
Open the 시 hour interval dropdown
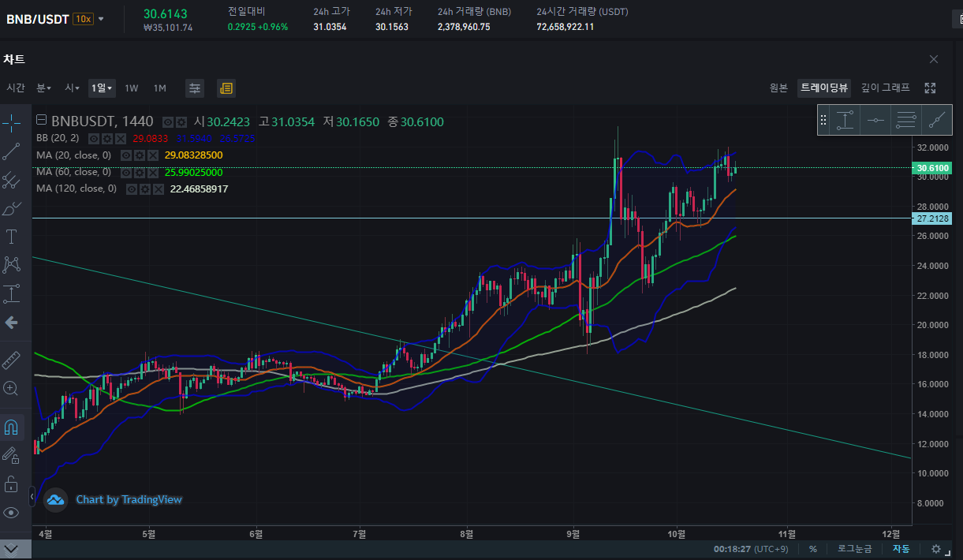72,88
